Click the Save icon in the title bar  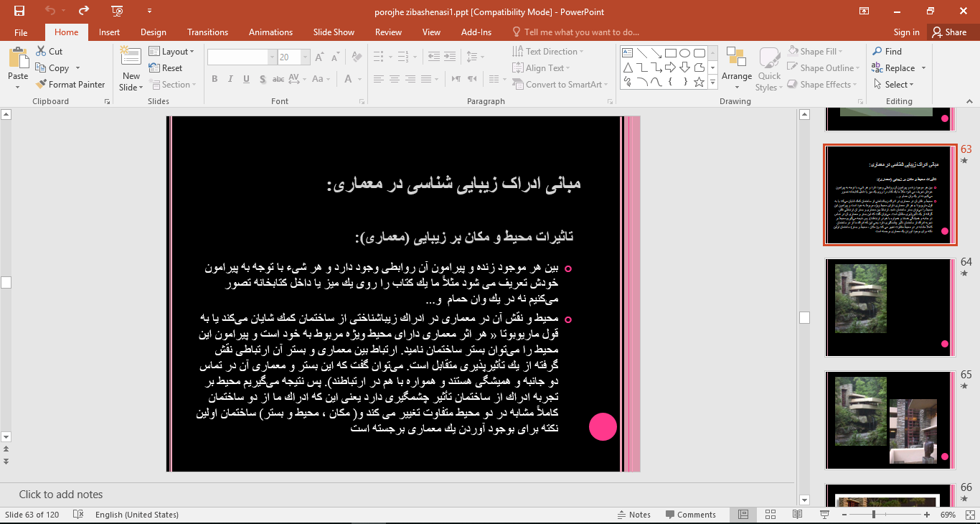(19, 11)
